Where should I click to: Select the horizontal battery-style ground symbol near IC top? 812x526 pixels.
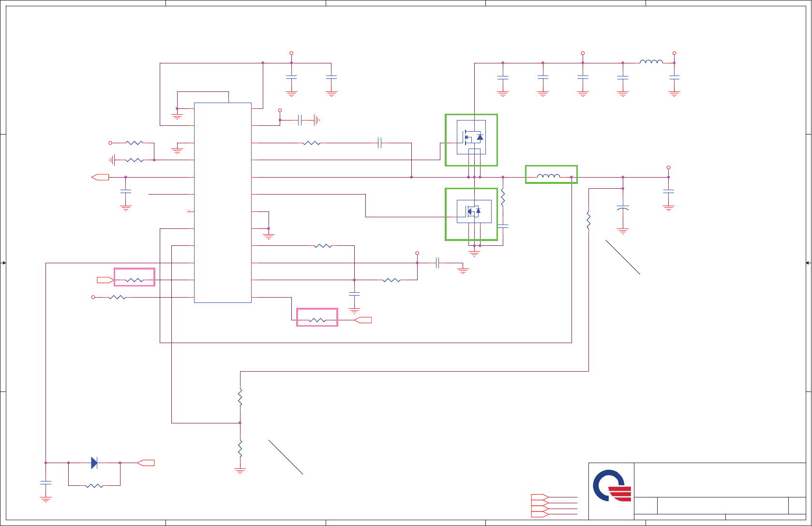click(x=316, y=120)
